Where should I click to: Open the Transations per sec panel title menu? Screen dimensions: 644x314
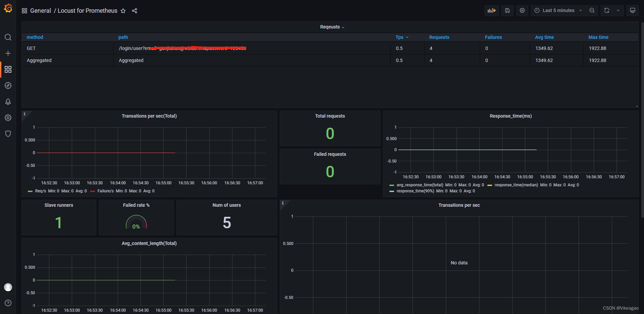[x=459, y=205]
